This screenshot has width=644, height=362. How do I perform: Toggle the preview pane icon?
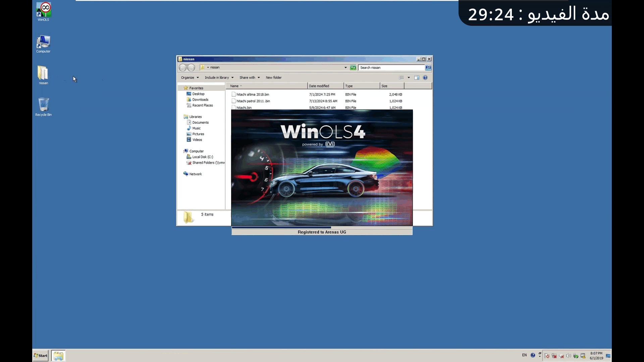coord(417,78)
